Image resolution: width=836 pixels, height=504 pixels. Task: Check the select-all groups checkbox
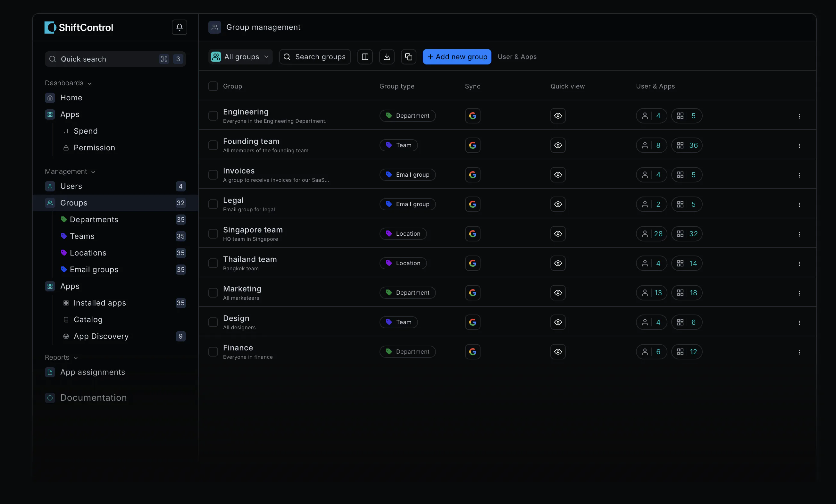point(213,86)
